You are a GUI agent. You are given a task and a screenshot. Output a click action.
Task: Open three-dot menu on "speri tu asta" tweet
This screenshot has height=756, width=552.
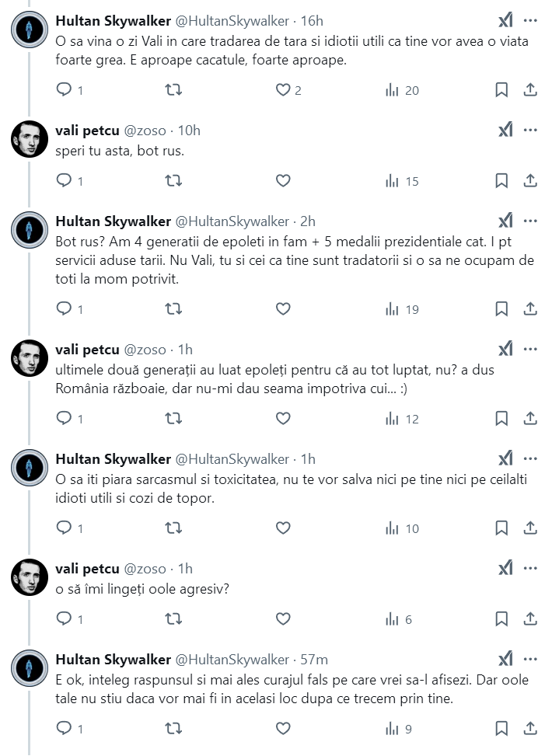(x=530, y=130)
